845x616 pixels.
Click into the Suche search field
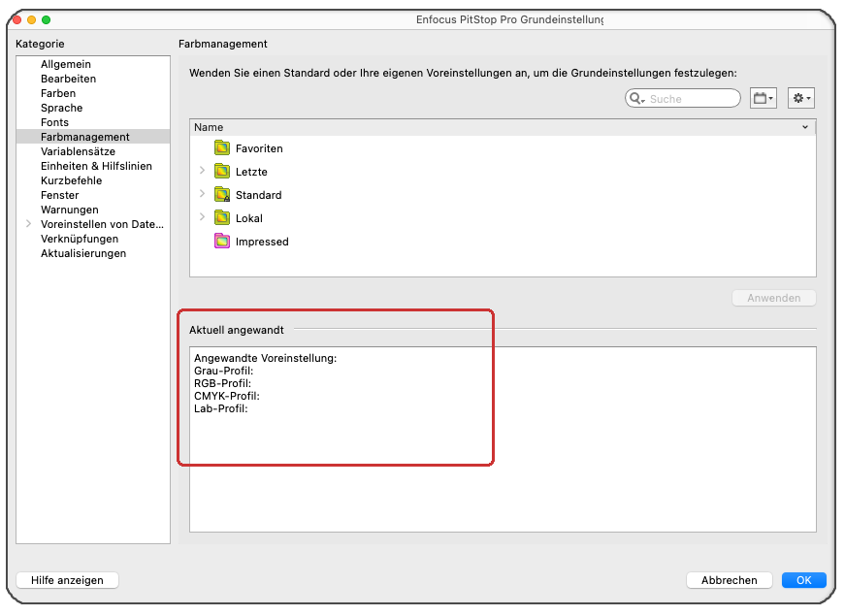691,99
